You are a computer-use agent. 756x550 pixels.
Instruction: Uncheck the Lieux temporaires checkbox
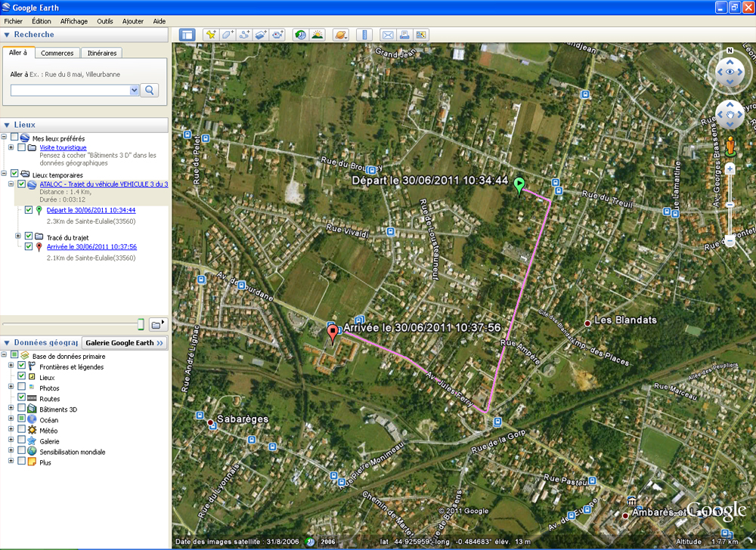[x=14, y=174]
